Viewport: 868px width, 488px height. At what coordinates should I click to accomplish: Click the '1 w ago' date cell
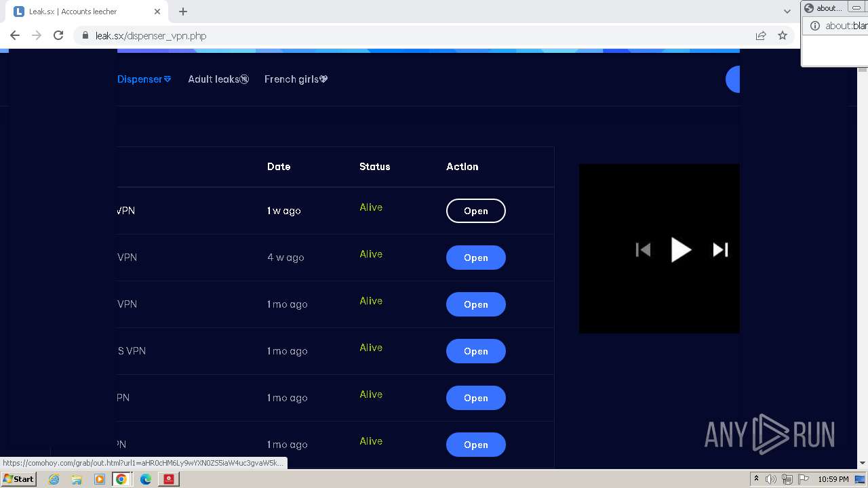[284, 211]
